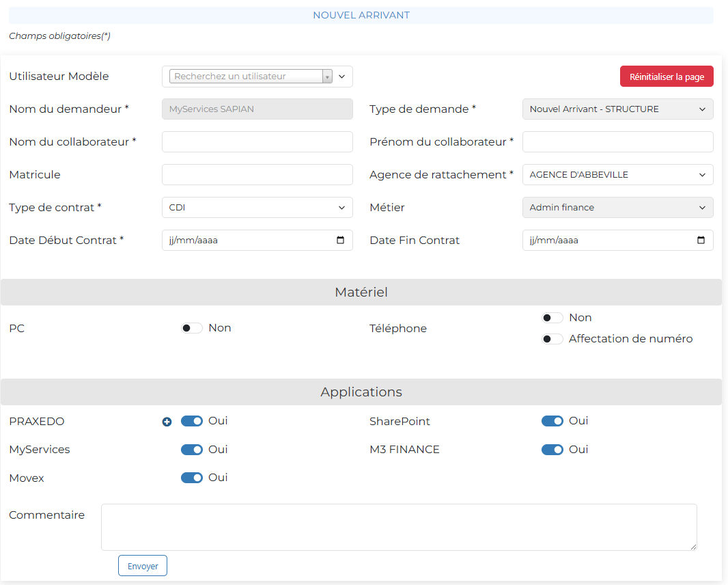Focus the Prénom du collaborateur field
The height and width of the screenshot is (585, 728).
(x=617, y=141)
